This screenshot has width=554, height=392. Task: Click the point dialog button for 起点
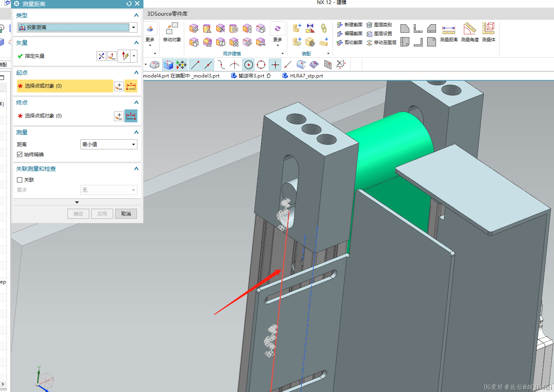[119, 86]
